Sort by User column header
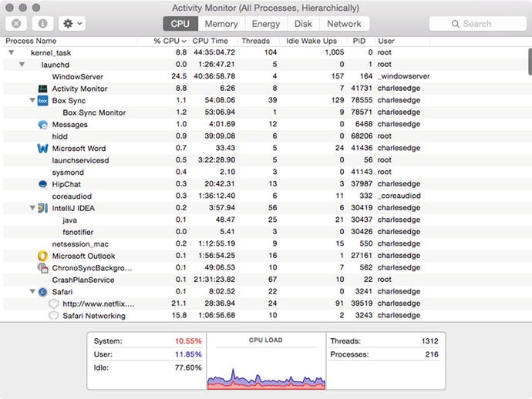The height and width of the screenshot is (399, 532). point(386,41)
